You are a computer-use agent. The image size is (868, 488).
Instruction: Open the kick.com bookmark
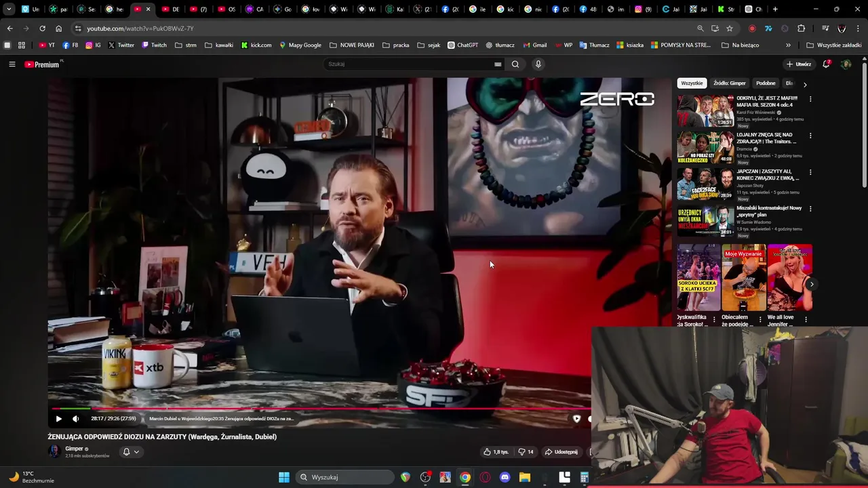click(256, 45)
